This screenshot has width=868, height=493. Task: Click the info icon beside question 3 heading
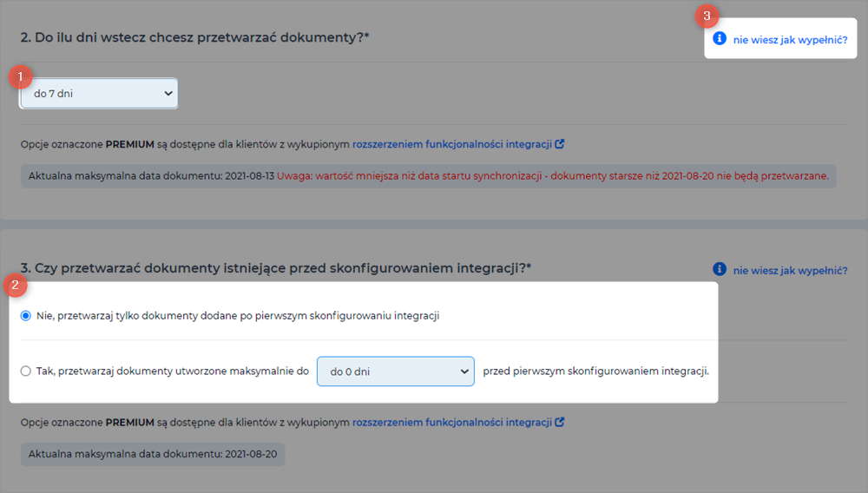pyautogui.click(x=719, y=269)
